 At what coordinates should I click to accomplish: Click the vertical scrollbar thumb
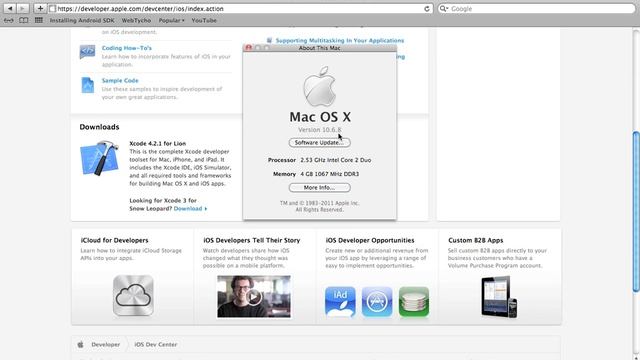(636, 211)
